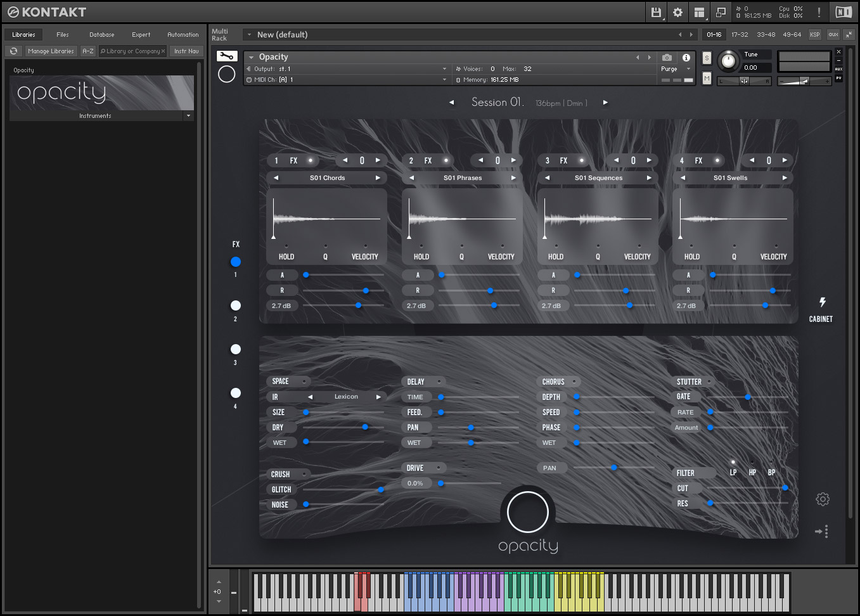Go to next Session with right arrow
The height and width of the screenshot is (616, 860).
pos(605,103)
